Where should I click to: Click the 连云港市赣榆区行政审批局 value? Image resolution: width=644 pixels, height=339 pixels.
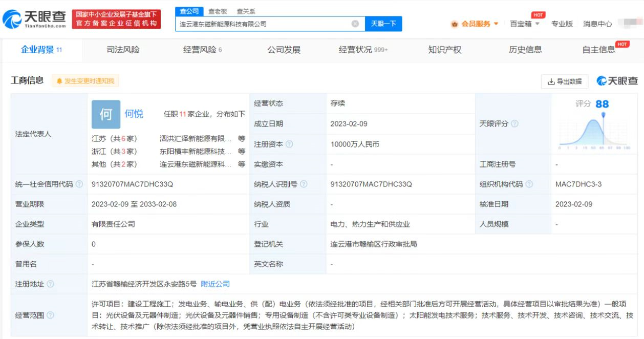click(x=374, y=244)
